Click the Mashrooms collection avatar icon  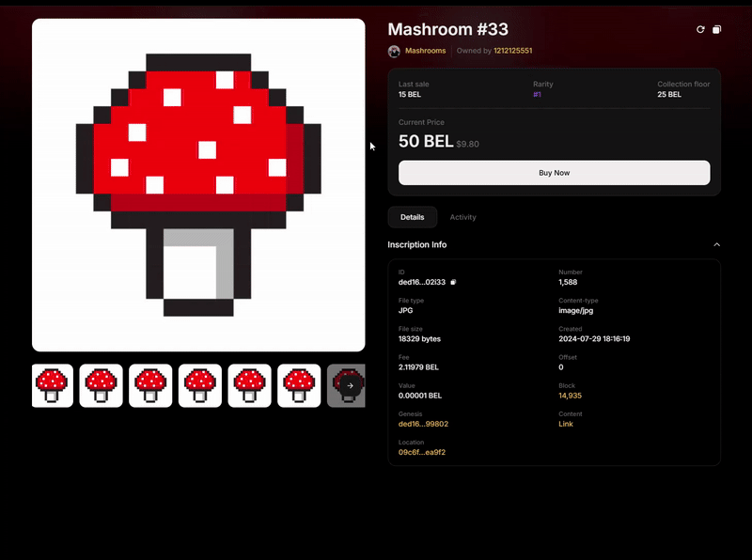[394, 51]
